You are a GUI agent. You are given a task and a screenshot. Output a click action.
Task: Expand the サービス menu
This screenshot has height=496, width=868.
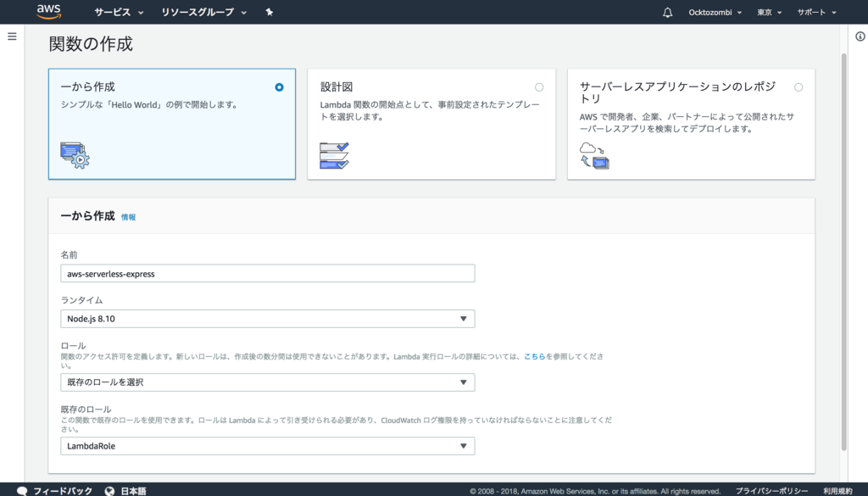tap(119, 12)
